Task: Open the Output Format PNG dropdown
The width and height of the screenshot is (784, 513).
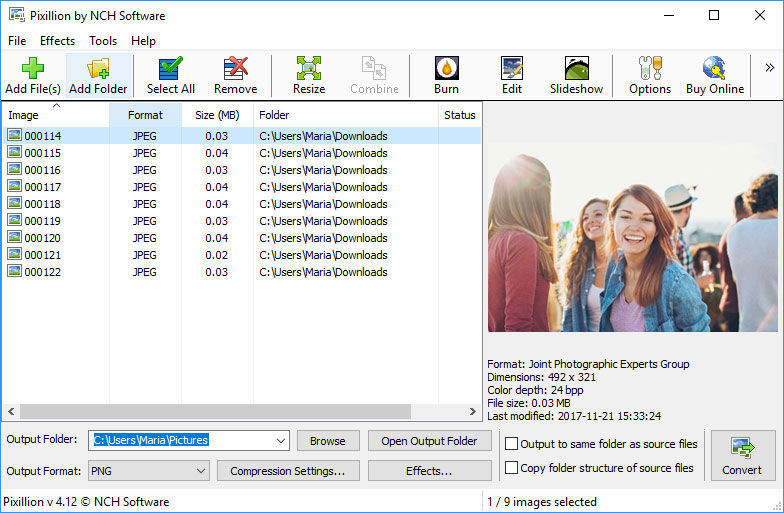Action: point(198,471)
